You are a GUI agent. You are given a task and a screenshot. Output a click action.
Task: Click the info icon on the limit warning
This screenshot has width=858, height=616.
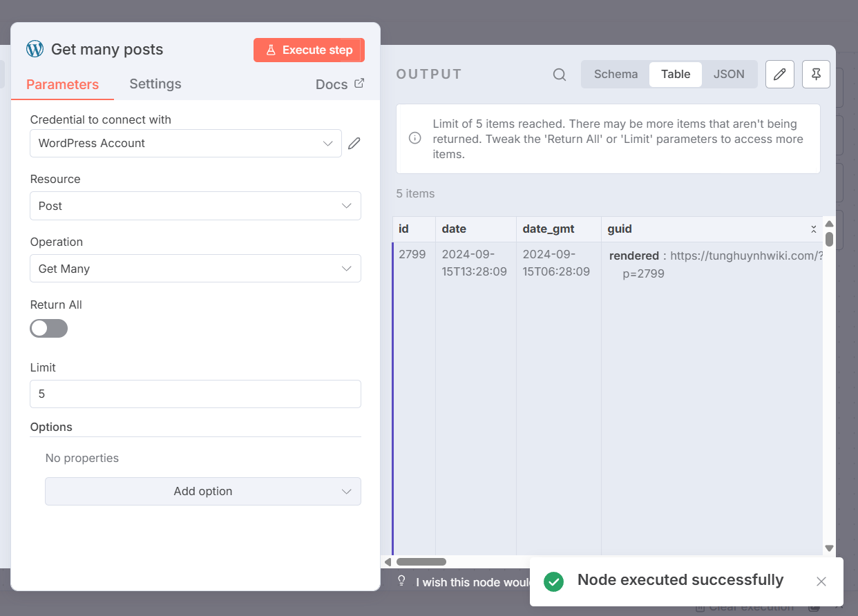tap(414, 138)
